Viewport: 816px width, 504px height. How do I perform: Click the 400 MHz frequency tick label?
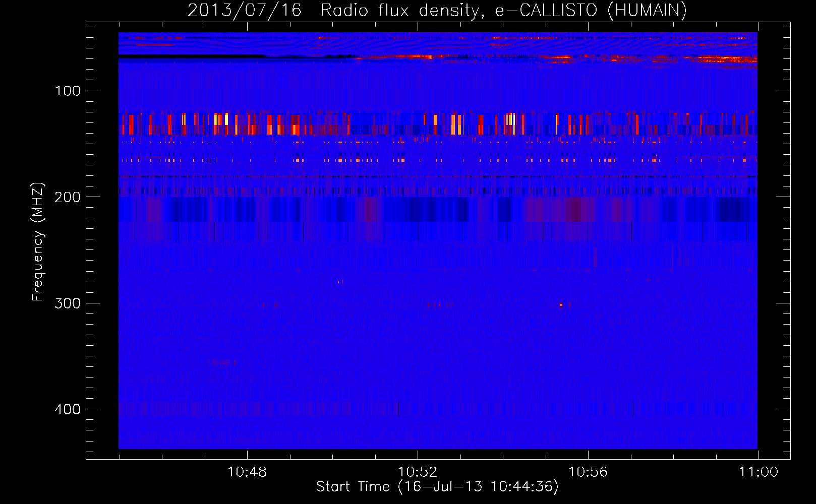pyautogui.click(x=68, y=409)
